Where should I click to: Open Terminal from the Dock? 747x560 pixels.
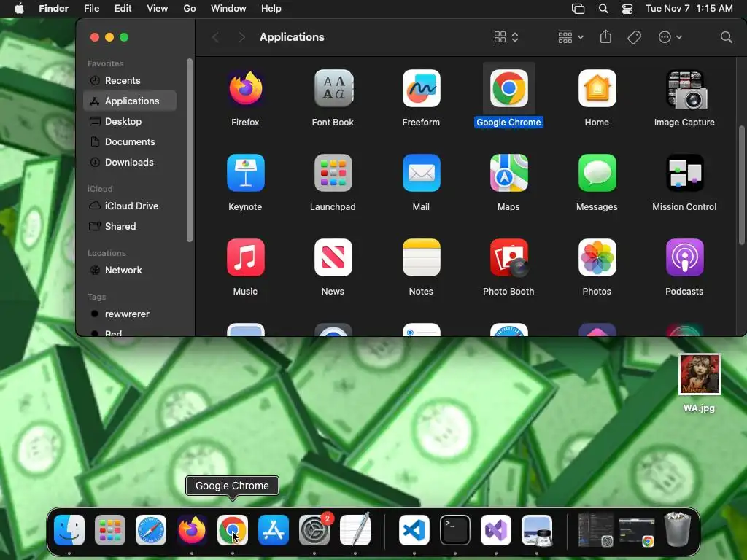click(x=455, y=530)
